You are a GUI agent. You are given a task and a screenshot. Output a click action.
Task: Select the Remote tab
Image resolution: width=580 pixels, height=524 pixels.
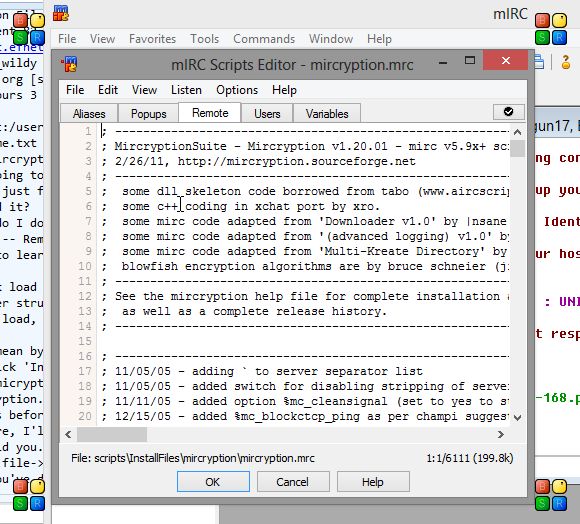pyautogui.click(x=210, y=113)
